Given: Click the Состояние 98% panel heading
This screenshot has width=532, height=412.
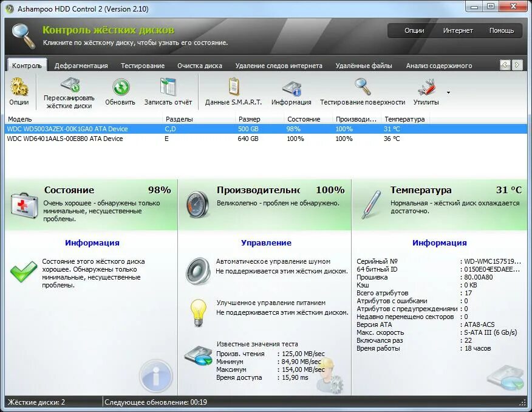Looking at the screenshot, I should (x=107, y=190).
